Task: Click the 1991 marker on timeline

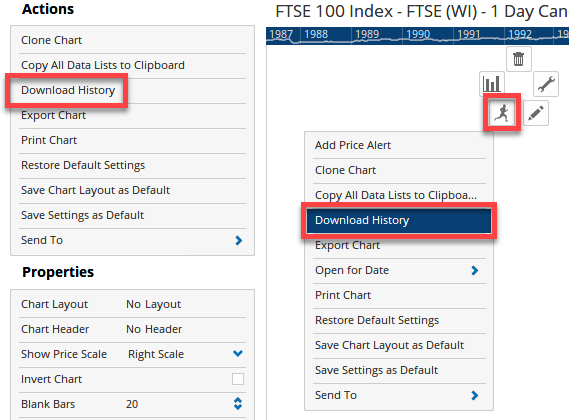Action: [x=469, y=34]
